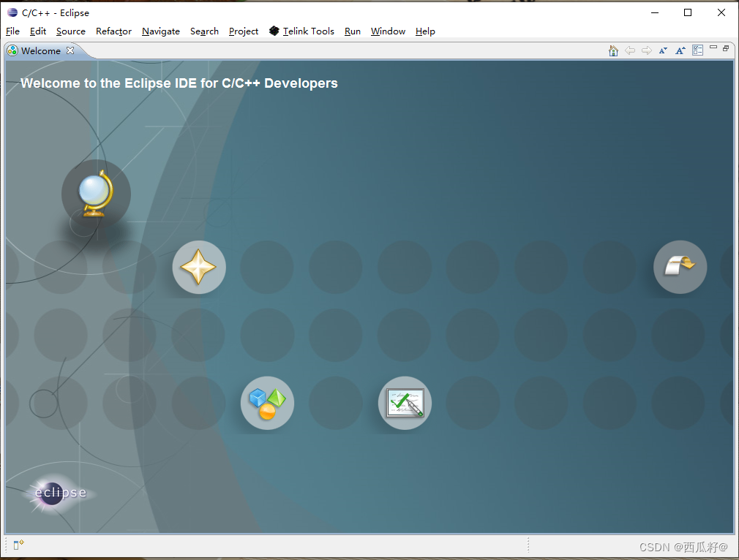Restore the Welcome view panel
The width and height of the screenshot is (739, 560).
[x=726, y=48]
